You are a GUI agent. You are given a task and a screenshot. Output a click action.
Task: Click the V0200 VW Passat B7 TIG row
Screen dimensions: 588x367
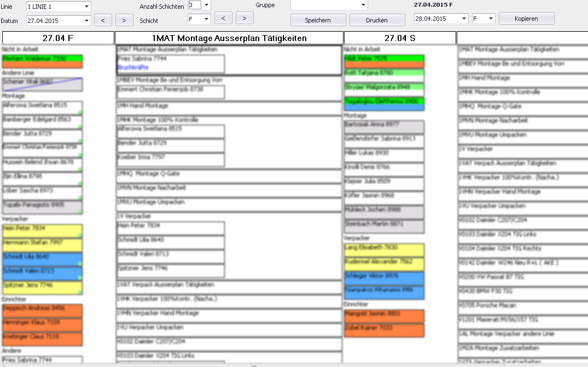coord(523,280)
